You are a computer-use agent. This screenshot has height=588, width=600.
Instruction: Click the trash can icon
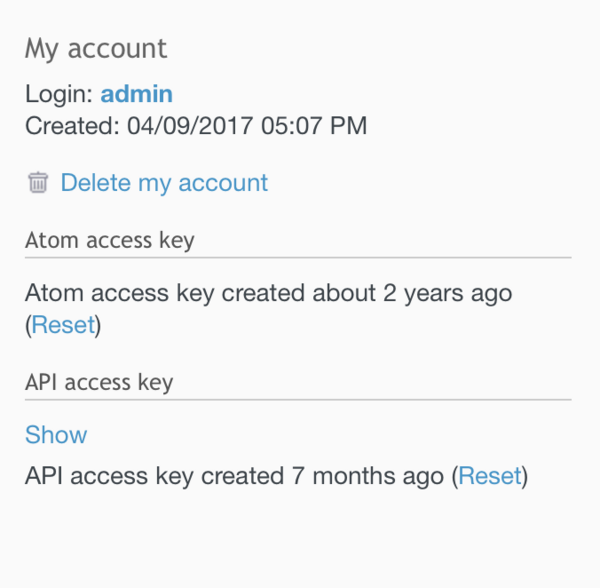38,183
